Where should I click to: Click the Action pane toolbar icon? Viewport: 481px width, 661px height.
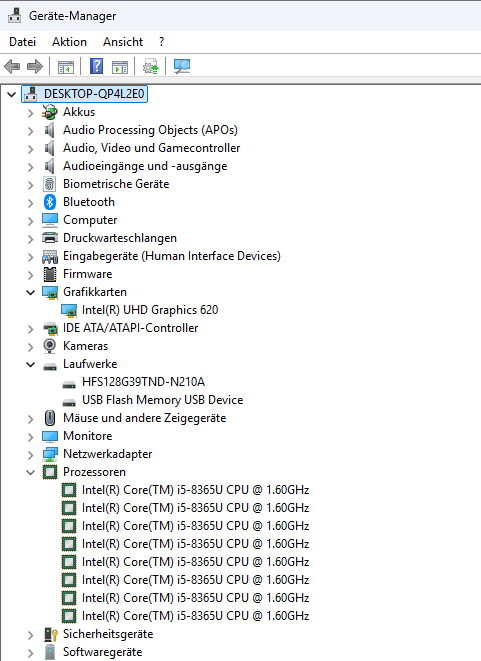coord(120,67)
